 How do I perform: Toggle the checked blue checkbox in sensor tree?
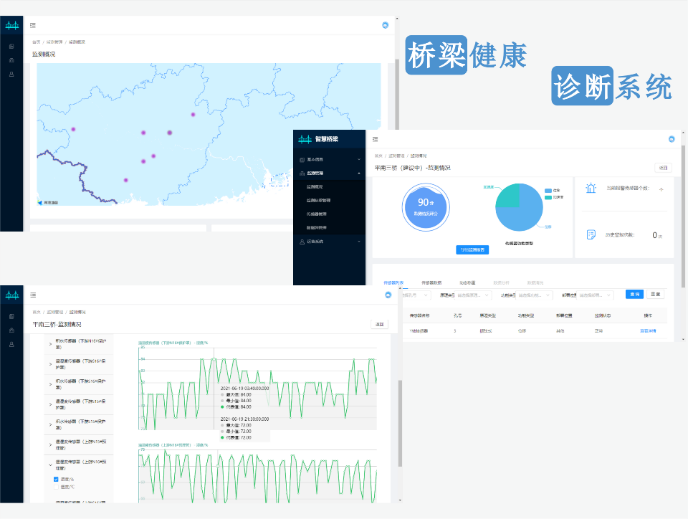tap(56, 479)
